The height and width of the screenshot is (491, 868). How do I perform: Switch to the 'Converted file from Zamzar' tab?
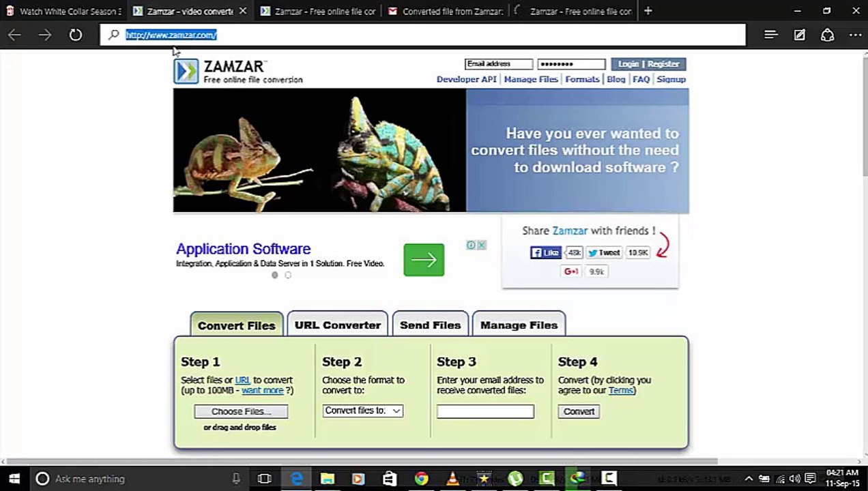(445, 11)
